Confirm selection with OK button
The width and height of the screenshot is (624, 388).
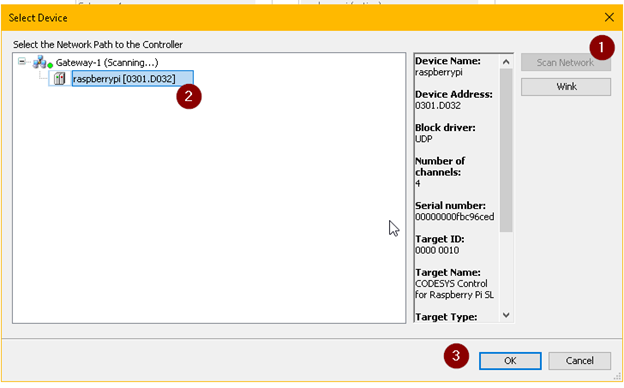tap(510, 361)
